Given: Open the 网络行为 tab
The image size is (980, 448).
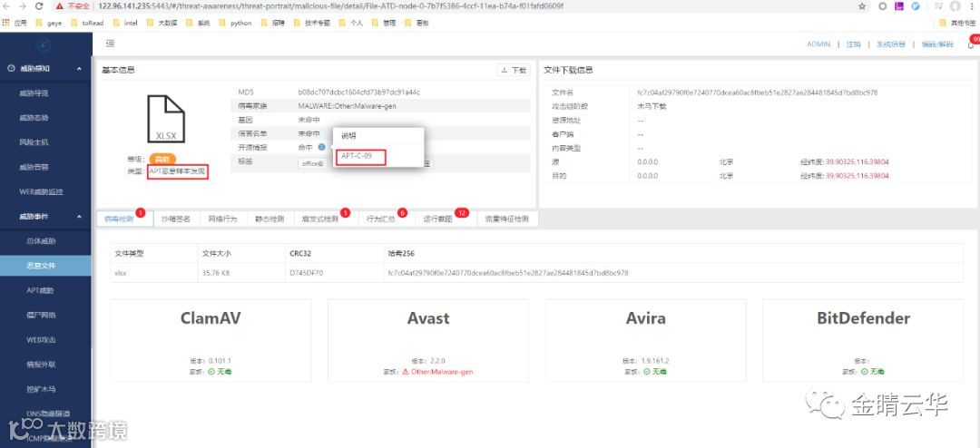Looking at the screenshot, I should coord(222,219).
